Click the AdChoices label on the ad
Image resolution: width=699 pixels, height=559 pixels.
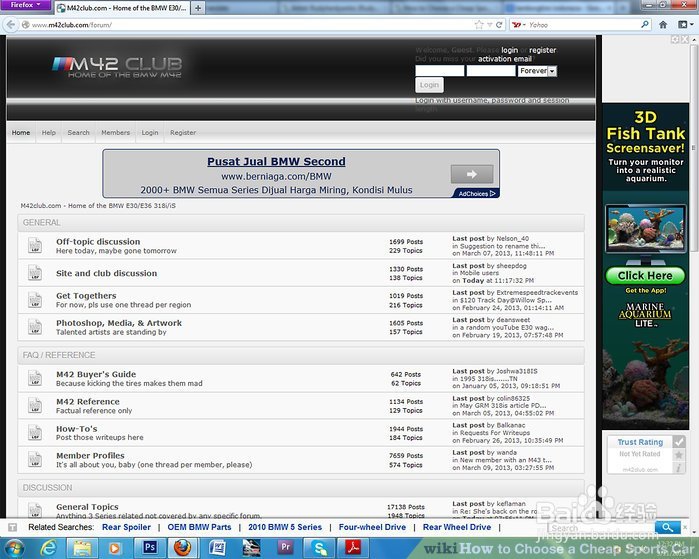click(x=477, y=193)
